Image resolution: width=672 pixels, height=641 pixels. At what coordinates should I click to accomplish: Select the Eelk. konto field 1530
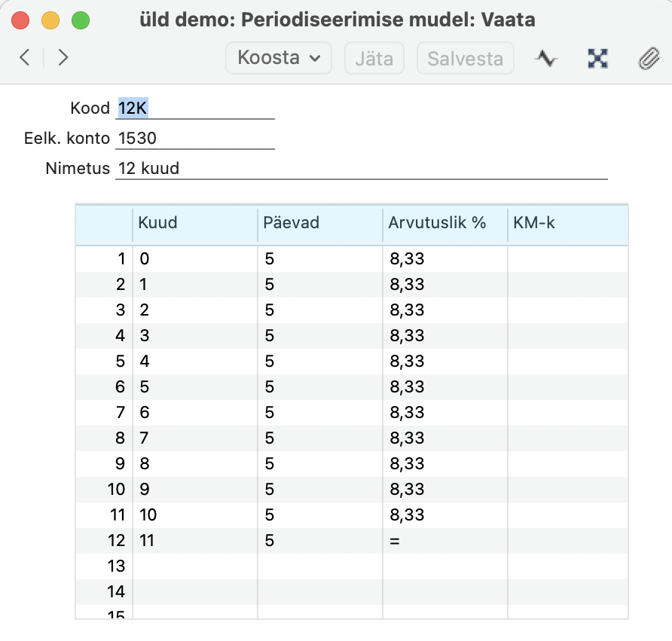[x=195, y=139]
